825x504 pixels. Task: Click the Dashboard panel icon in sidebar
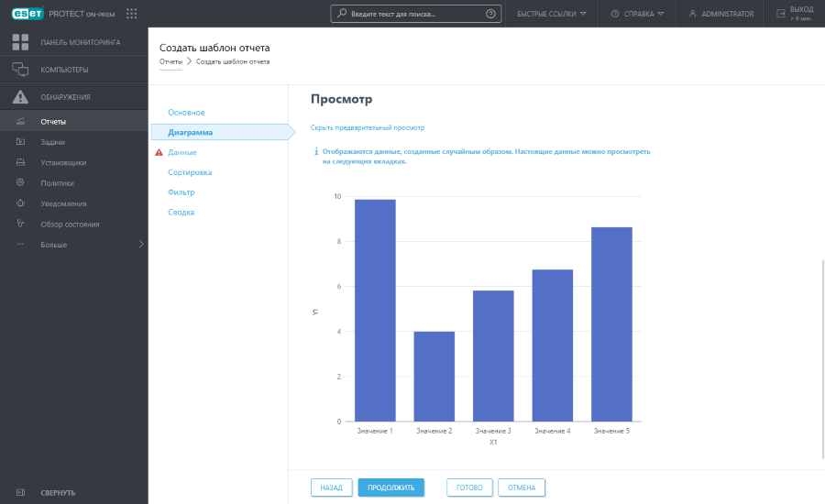click(x=20, y=42)
